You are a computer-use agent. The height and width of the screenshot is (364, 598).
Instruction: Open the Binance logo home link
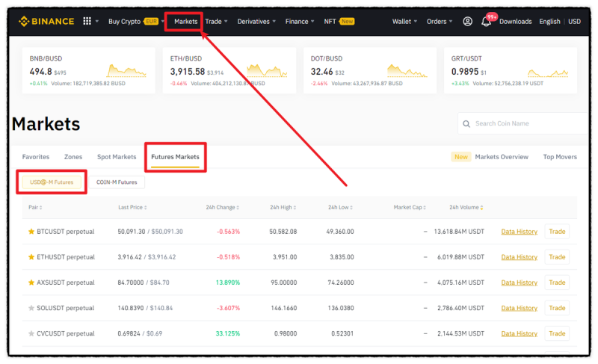(46, 22)
